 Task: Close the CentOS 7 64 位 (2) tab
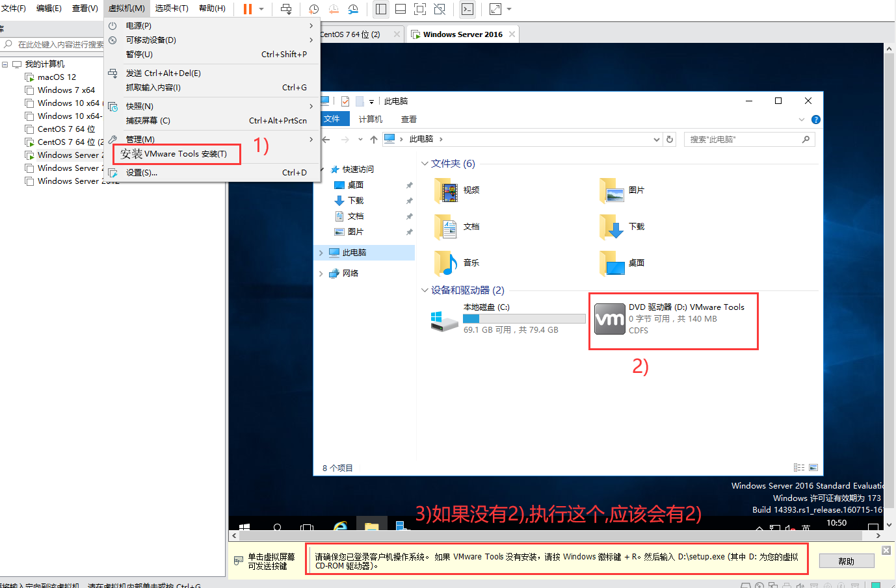coord(397,34)
